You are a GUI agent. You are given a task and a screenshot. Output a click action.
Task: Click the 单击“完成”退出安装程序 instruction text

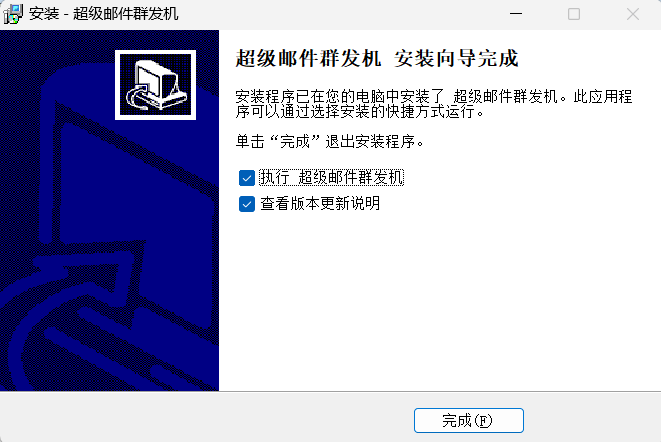[x=329, y=141]
